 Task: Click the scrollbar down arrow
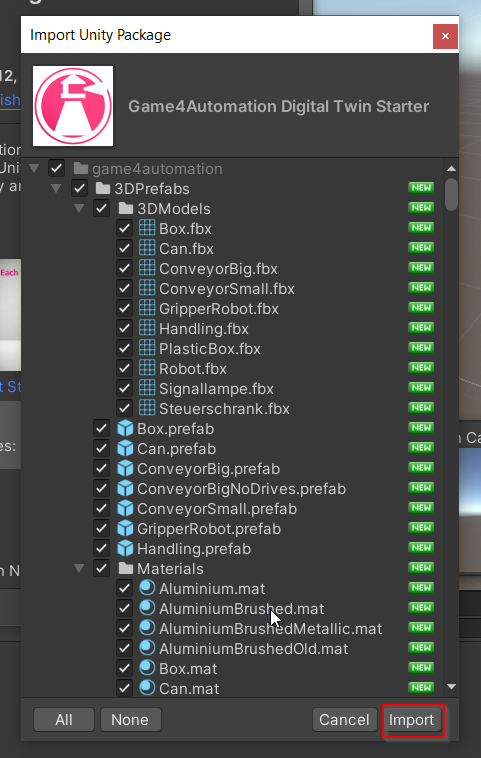(x=452, y=686)
